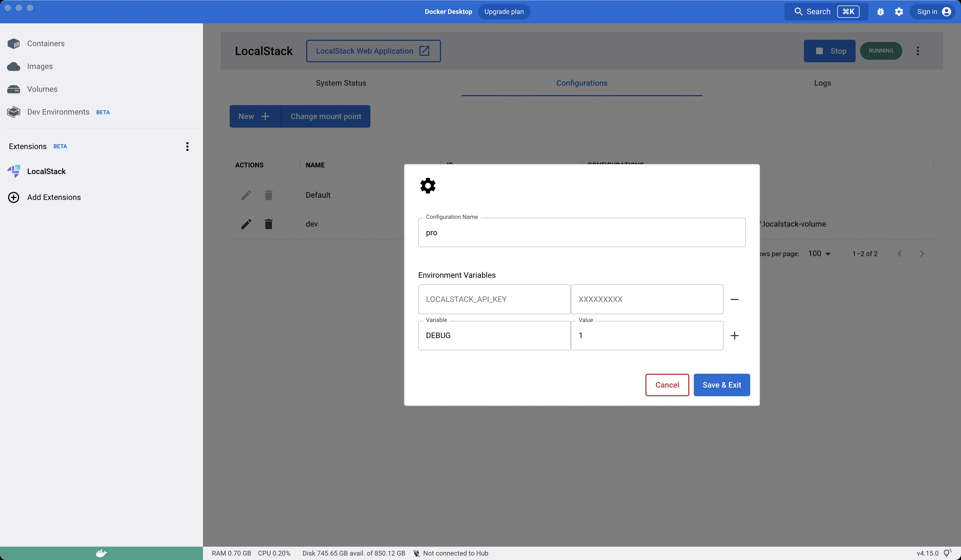The height and width of the screenshot is (560, 961).
Task: Open the Images section in sidebar
Action: pos(40,66)
